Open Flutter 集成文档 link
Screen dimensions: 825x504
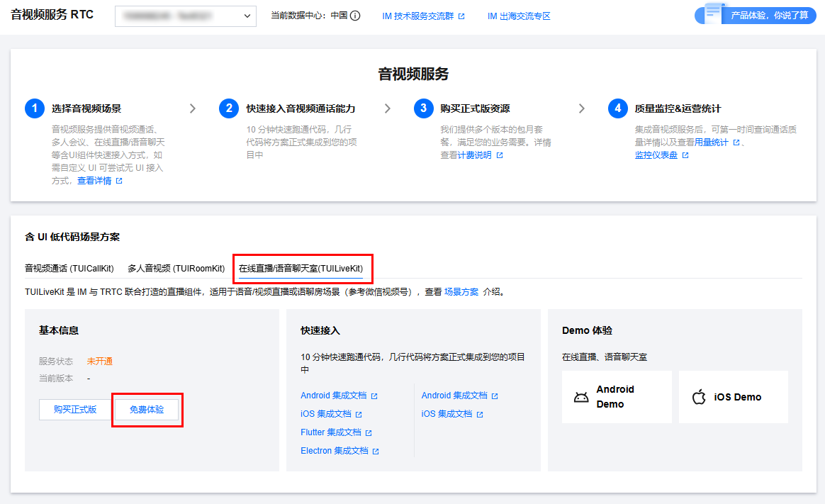pyautogui.click(x=331, y=432)
